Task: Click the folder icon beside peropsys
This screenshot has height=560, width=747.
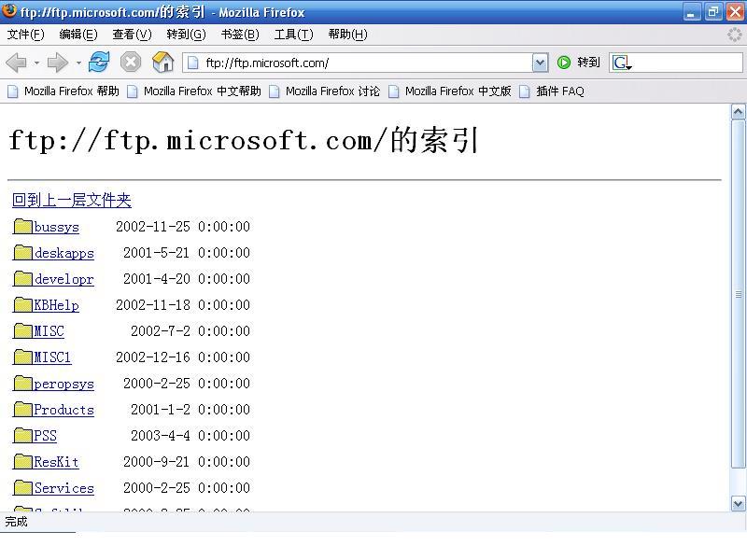Action: click(x=22, y=383)
